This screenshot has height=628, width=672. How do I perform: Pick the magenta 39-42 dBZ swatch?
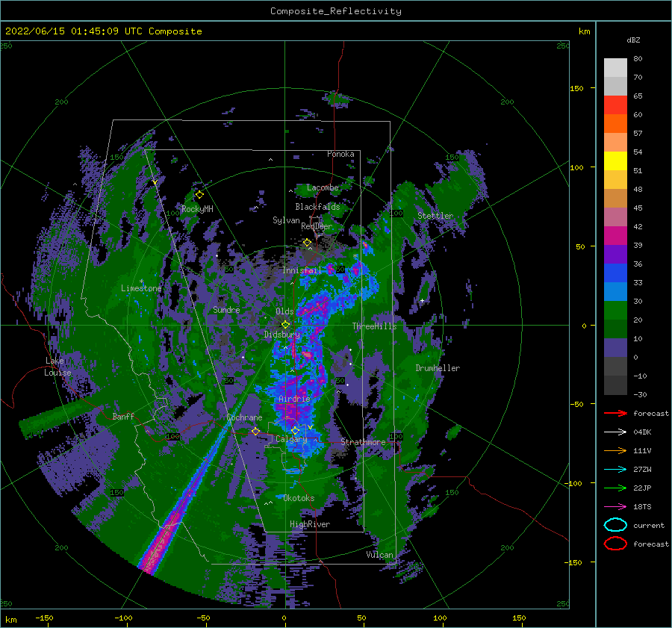(615, 236)
